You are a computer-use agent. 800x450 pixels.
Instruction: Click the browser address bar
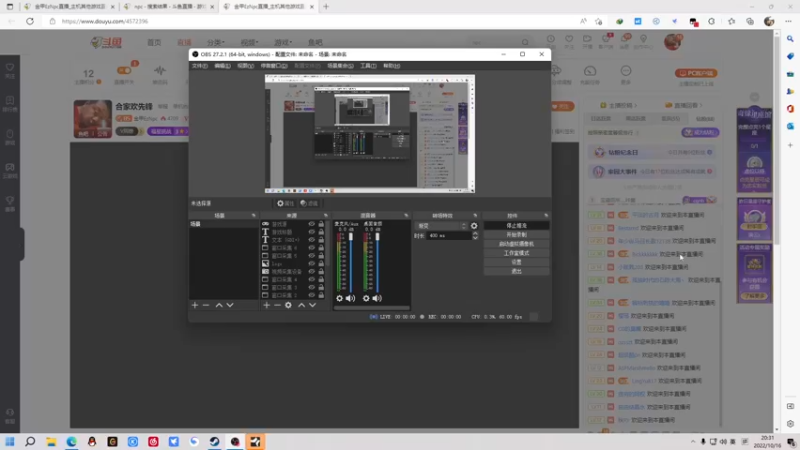tap(316, 21)
